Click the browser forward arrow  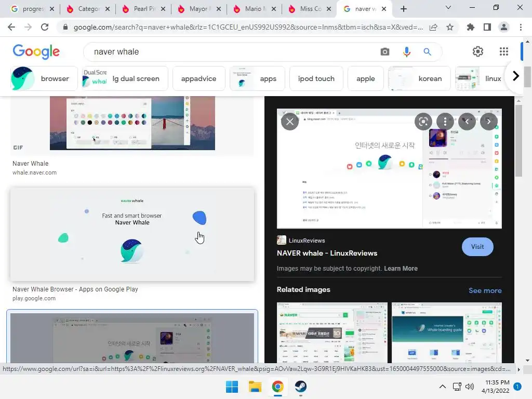pyautogui.click(x=28, y=27)
